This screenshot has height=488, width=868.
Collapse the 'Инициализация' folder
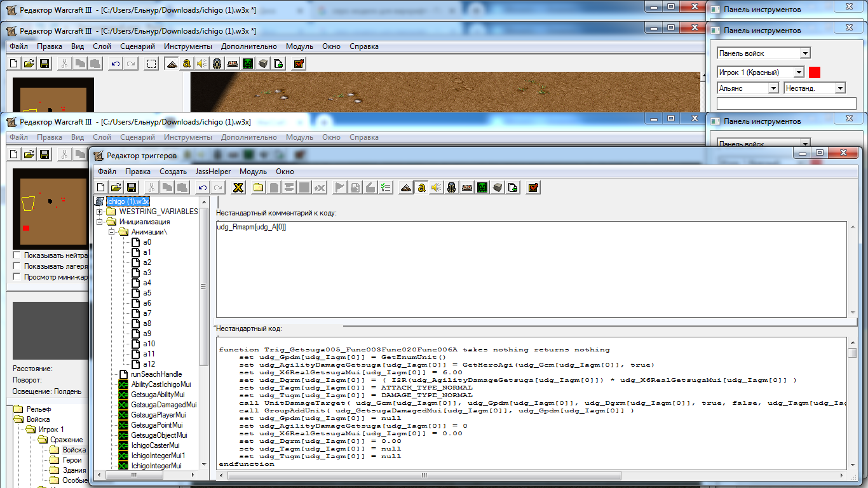click(x=100, y=222)
